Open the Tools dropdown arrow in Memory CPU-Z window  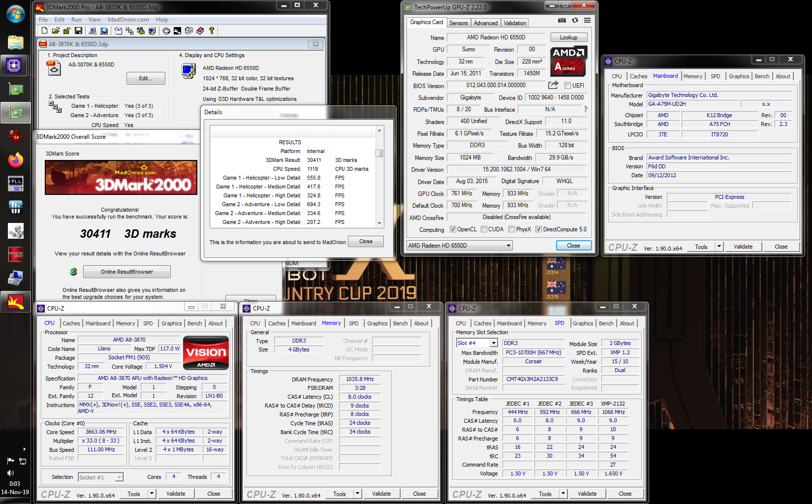(x=357, y=494)
